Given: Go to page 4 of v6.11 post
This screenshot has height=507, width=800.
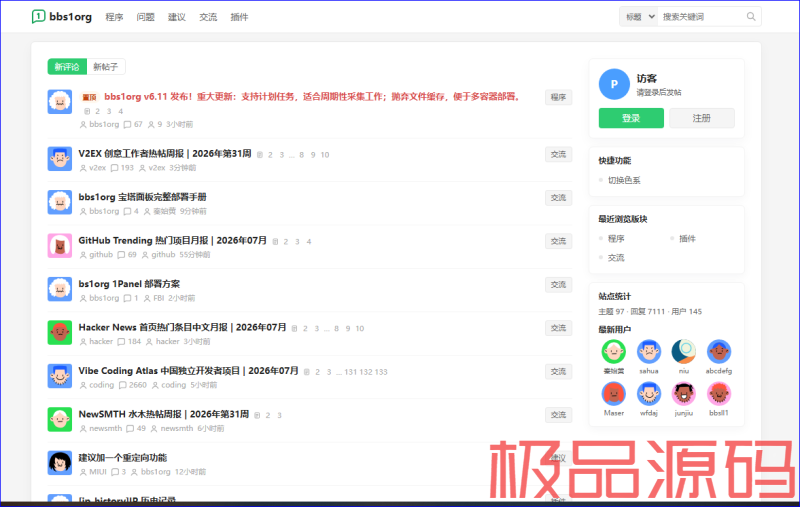Looking at the screenshot, I should tap(120, 111).
